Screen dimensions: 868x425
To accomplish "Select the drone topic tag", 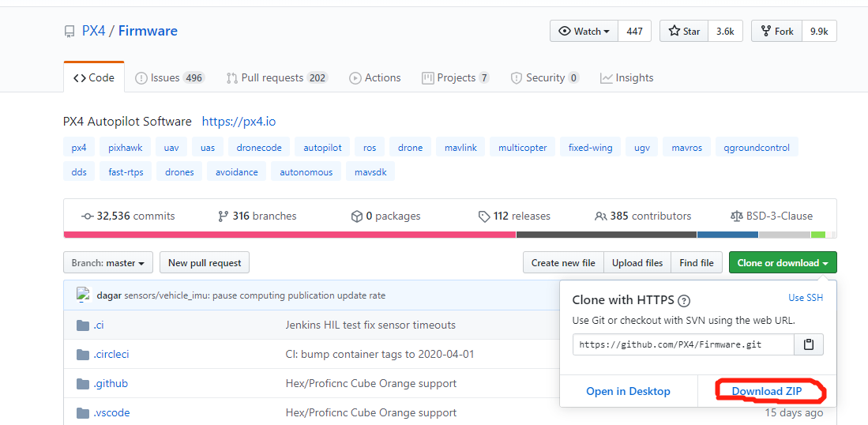I will click(x=410, y=148).
